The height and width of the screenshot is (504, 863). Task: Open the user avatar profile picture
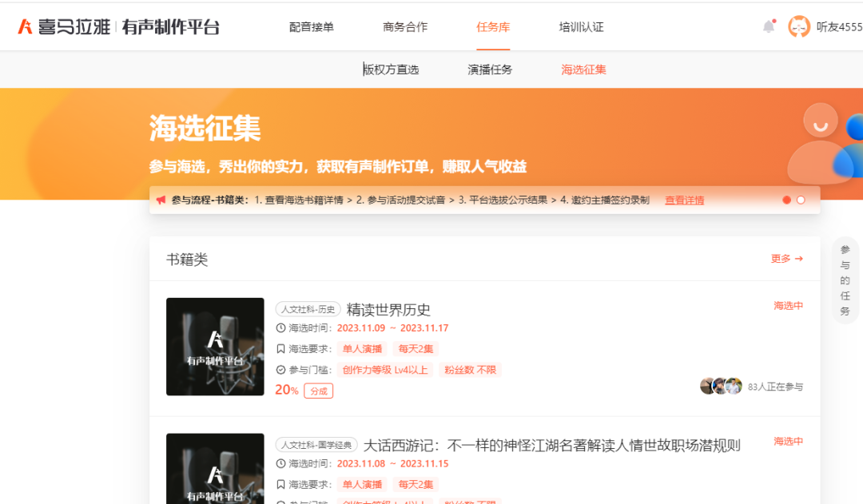pyautogui.click(x=798, y=26)
